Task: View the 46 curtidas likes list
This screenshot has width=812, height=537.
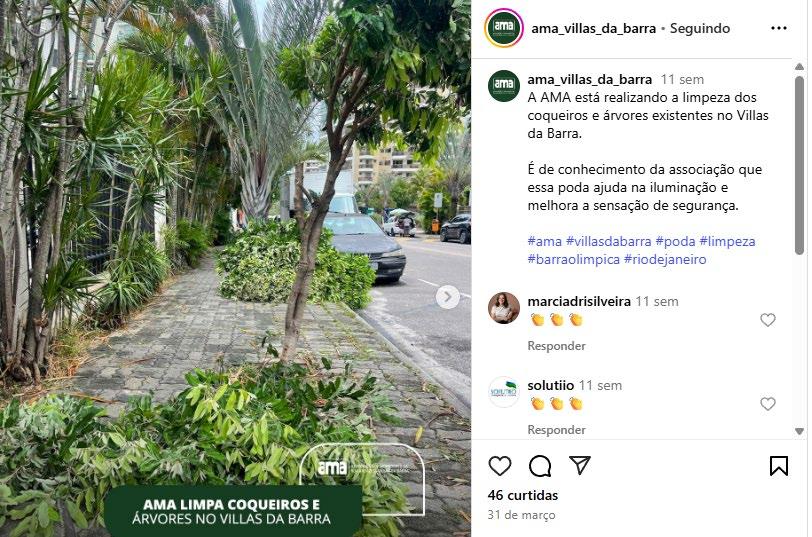Action: click(x=523, y=496)
